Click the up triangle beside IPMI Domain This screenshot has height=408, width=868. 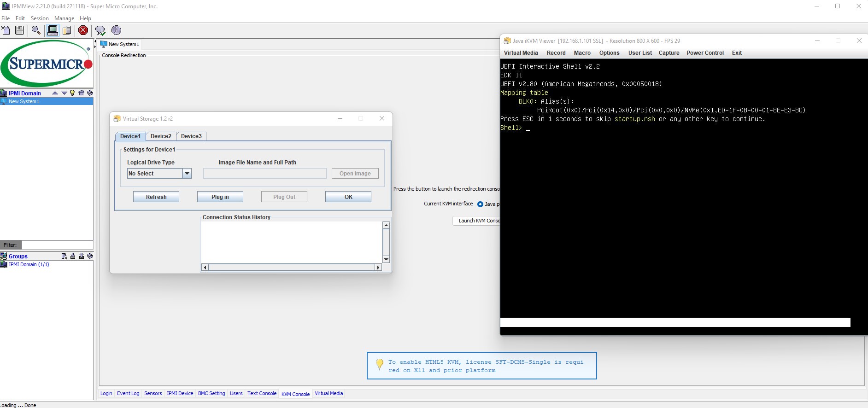tap(55, 93)
